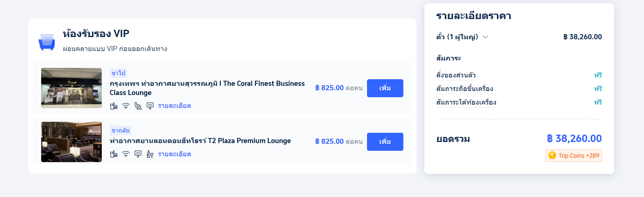Open รายละเอียด link for Coral Finest Lounge
Image resolution: width=644 pixels, height=197 pixels.
[175, 106]
